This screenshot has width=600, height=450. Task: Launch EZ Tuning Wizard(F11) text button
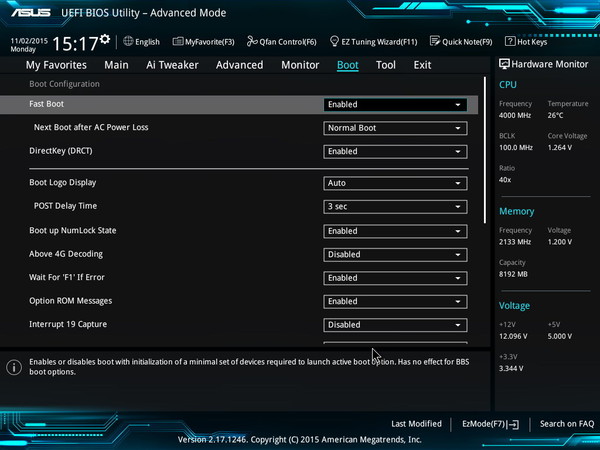click(379, 42)
